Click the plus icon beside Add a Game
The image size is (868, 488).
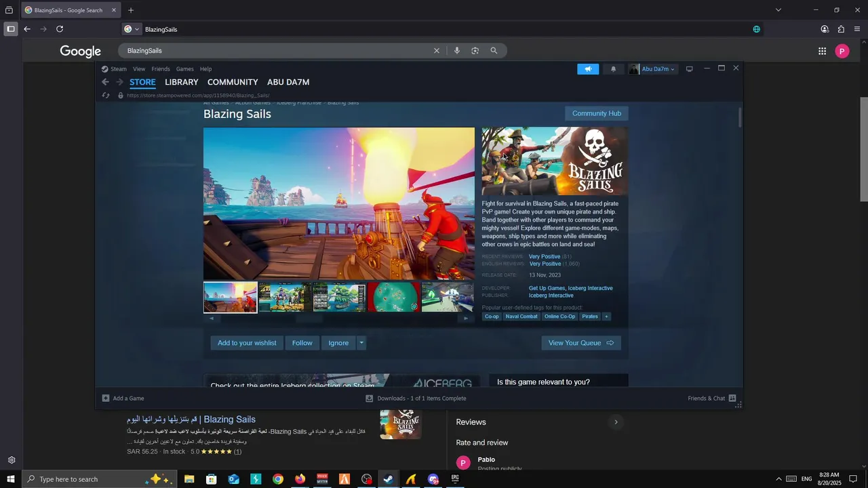[106, 399]
